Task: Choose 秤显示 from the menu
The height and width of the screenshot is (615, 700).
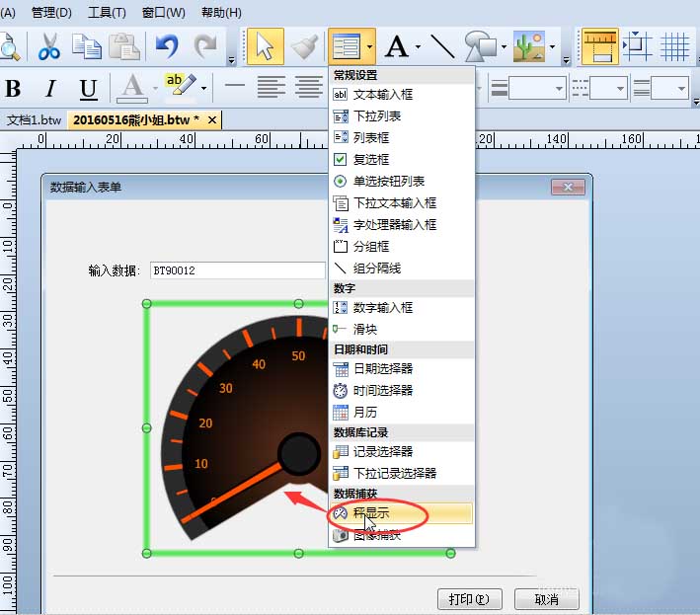Action: (402, 512)
